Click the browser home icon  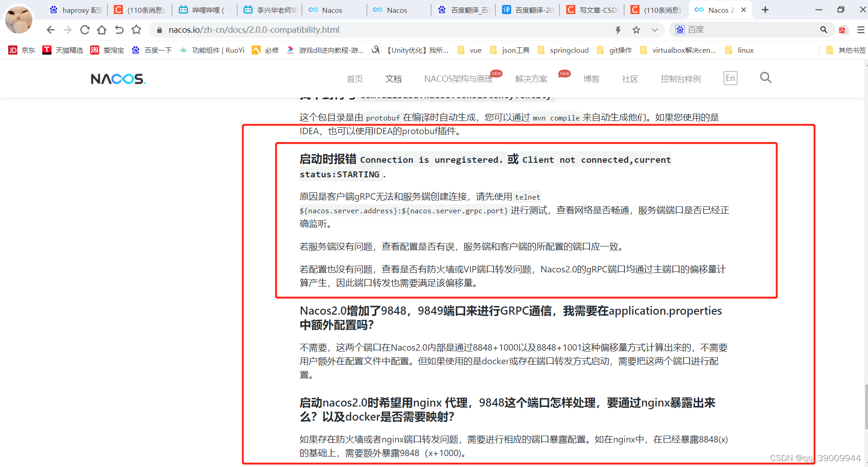point(102,30)
